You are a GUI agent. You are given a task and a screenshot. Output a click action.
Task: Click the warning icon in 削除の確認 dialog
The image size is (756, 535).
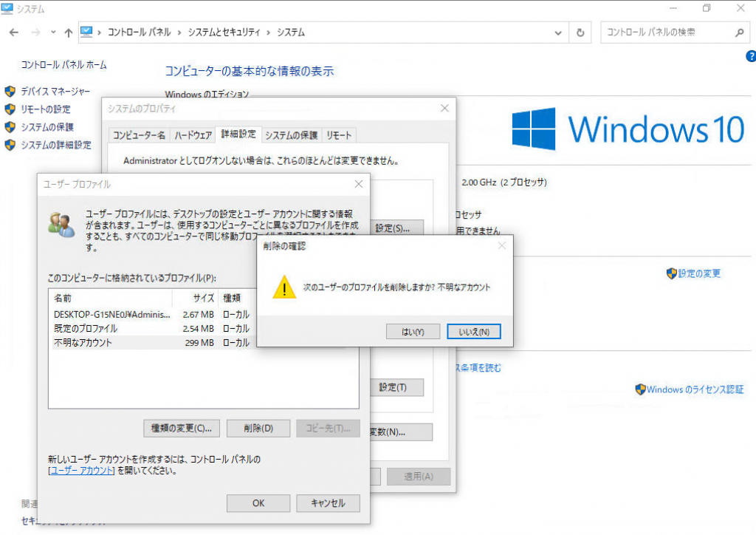[x=284, y=287]
